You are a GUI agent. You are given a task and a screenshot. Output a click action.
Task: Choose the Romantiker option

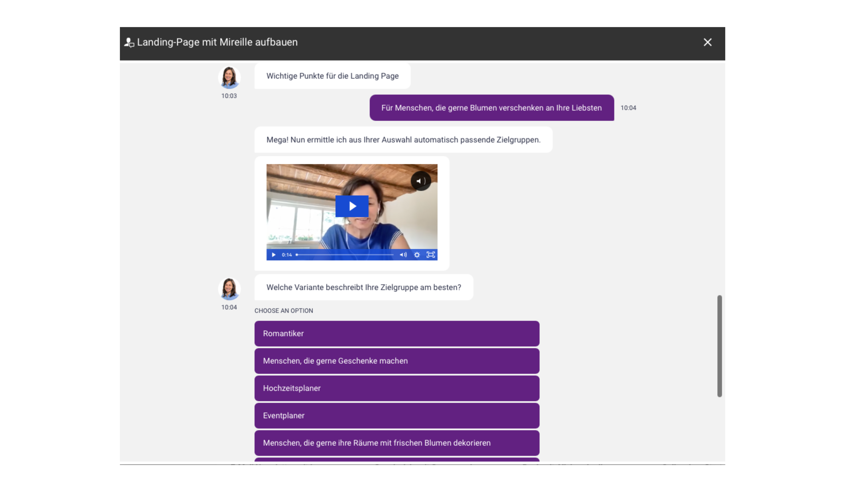point(397,333)
